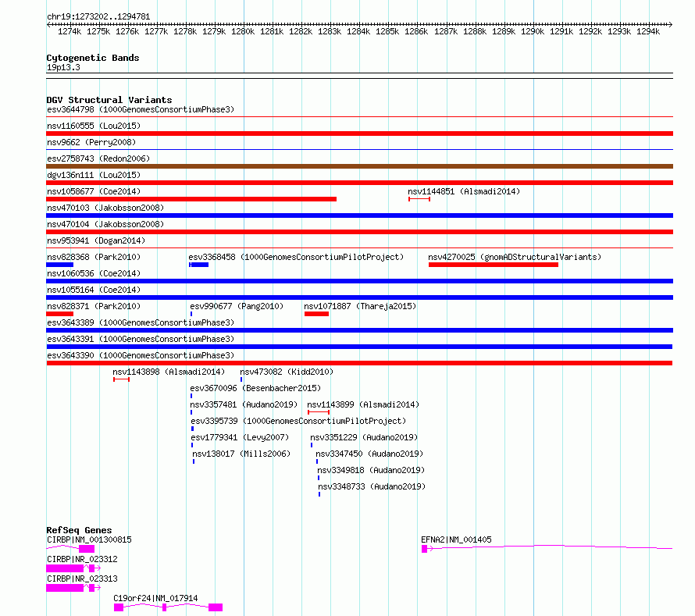Image resolution: width=695 pixels, height=616 pixels.
Task: Open CIRBP|NR_023313 gene label
Action: [x=82, y=579]
